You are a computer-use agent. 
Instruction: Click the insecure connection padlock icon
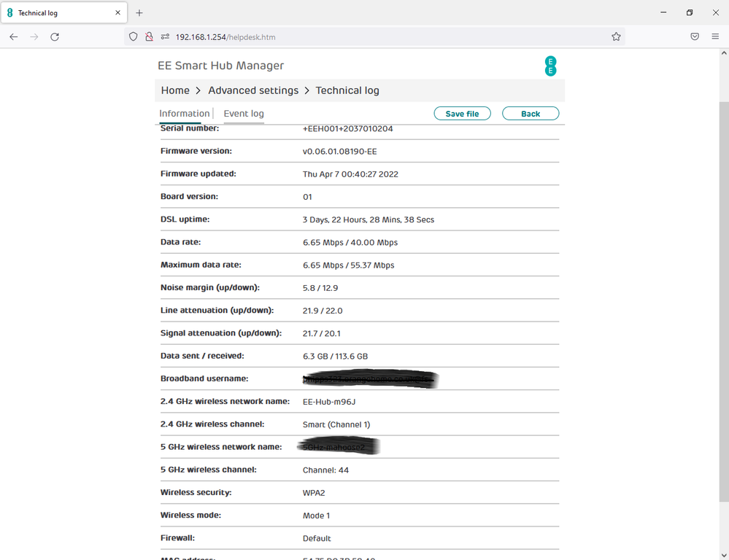pyautogui.click(x=149, y=36)
